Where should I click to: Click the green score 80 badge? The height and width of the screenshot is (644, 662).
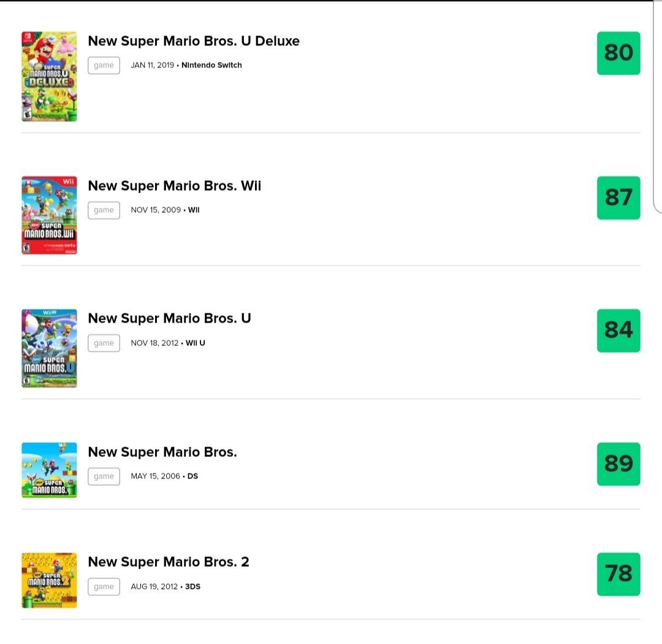618,53
